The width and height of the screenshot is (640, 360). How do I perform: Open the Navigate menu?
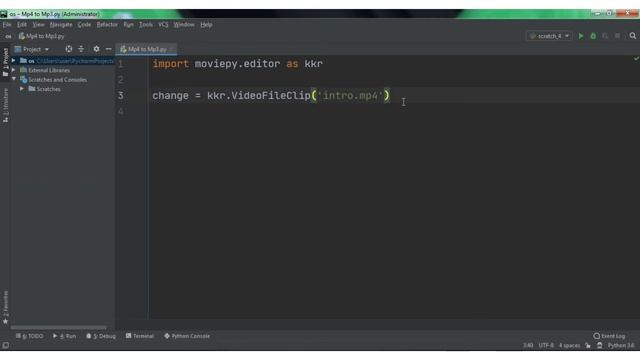pos(61,24)
